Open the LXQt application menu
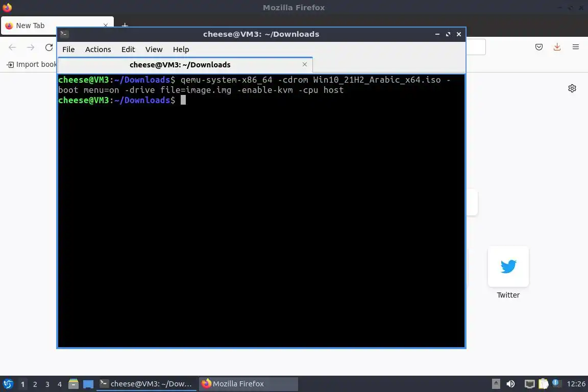Viewport: 588px width, 392px height. click(8, 384)
